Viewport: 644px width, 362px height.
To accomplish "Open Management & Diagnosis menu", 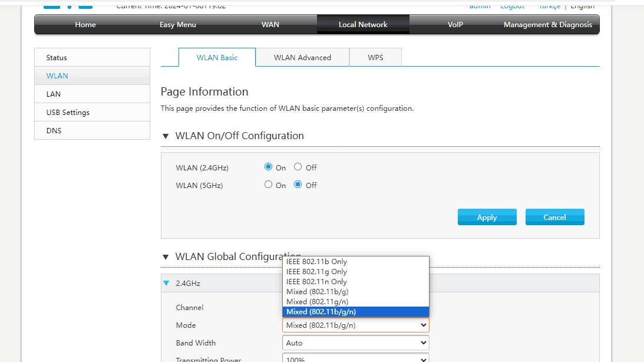I will [547, 25].
